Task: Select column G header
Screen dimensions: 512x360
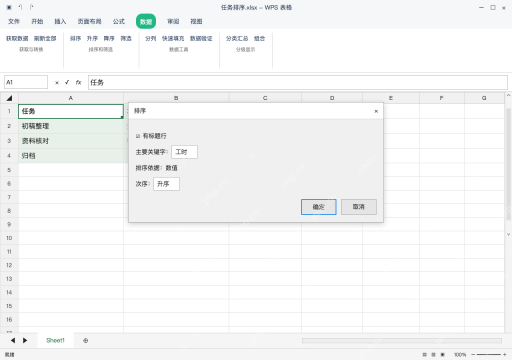Action: click(484, 98)
